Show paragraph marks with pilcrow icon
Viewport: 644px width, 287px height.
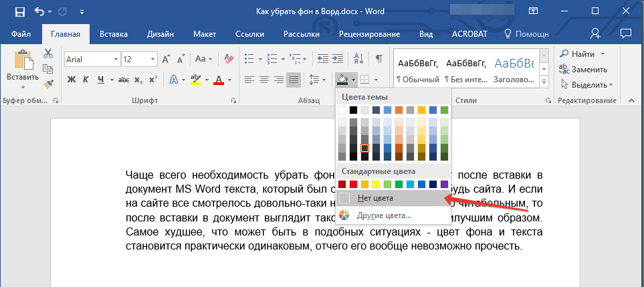click(x=379, y=59)
